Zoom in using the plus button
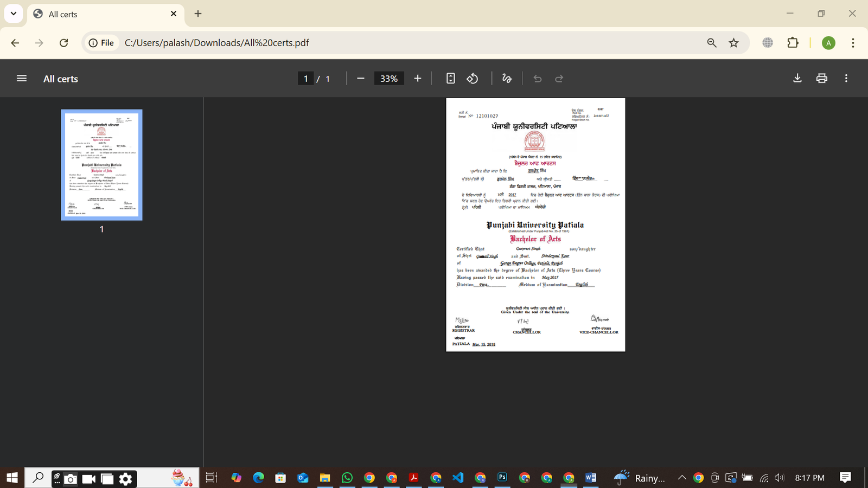 pos(418,79)
